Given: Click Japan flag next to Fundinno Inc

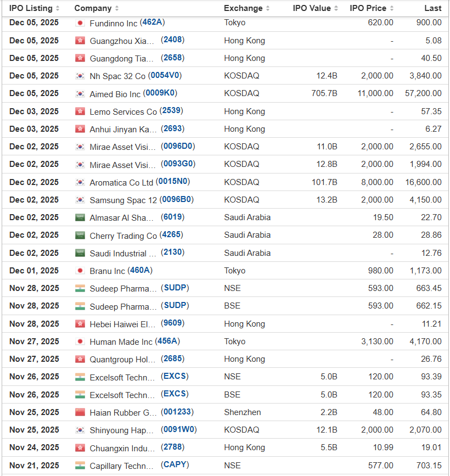Looking at the screenshot, I should point(80,23).
